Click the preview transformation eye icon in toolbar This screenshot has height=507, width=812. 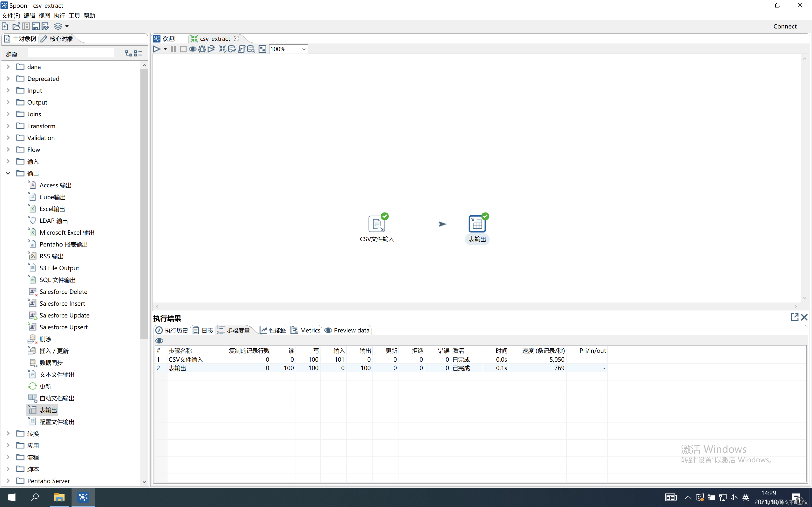click(x=192, y=49)
